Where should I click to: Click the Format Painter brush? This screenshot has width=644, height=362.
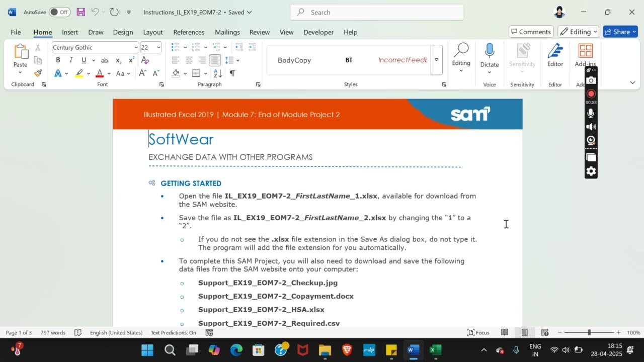pos(38,73)
